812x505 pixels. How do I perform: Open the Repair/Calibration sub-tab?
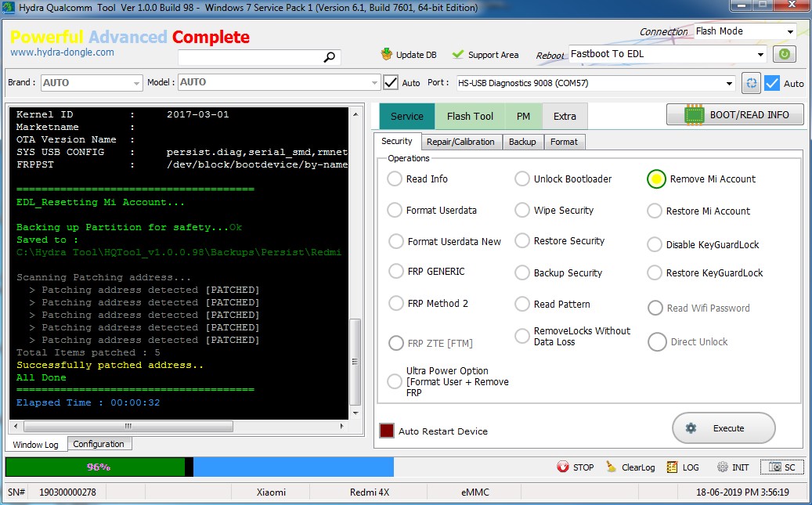(460, 142)
